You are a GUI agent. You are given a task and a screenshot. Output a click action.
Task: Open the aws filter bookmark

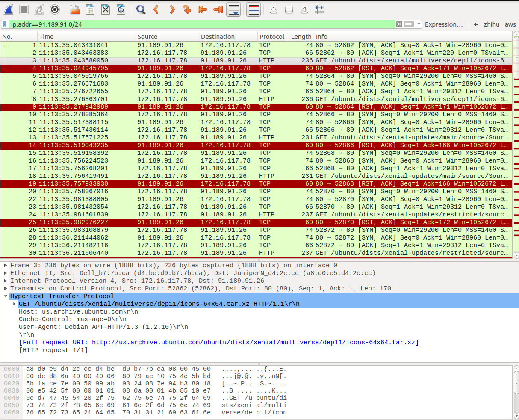click(510, 24)
